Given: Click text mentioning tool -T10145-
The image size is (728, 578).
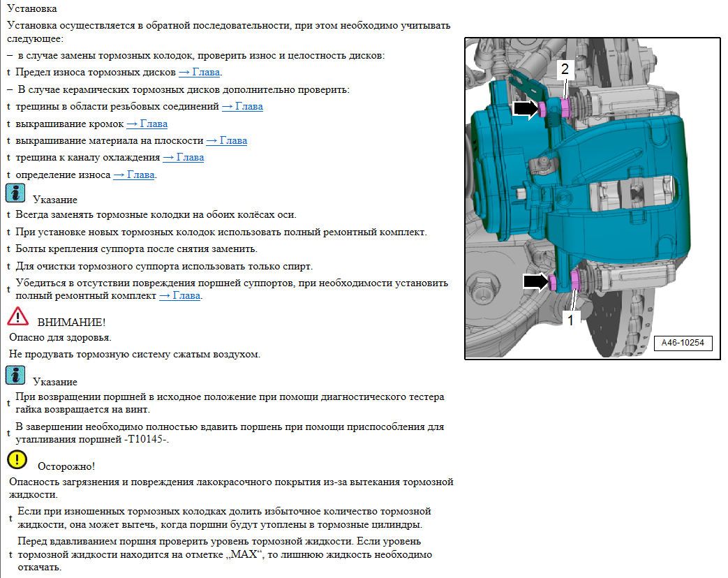Looking at the screenshot, I should [230, 433].
